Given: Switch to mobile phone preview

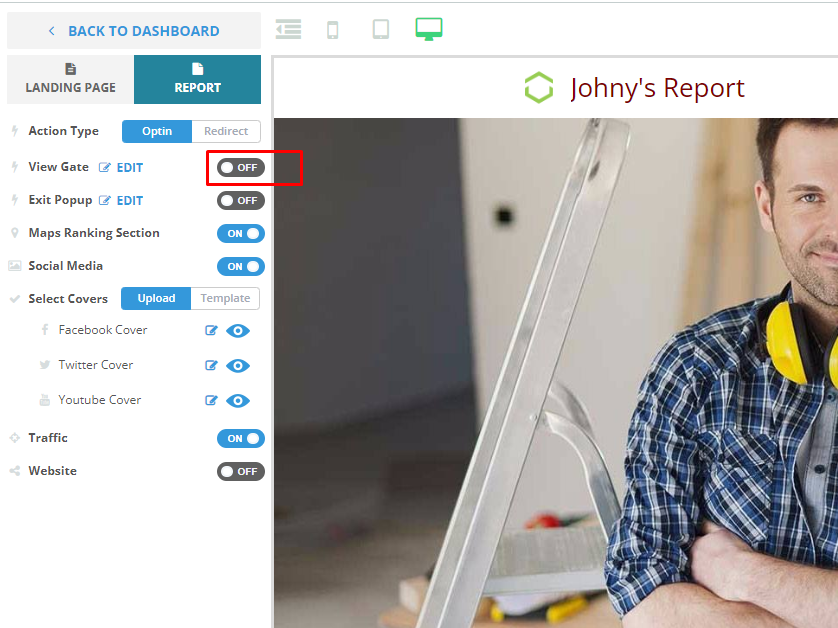Looking at the screenshot, I should tap(333, 30).
